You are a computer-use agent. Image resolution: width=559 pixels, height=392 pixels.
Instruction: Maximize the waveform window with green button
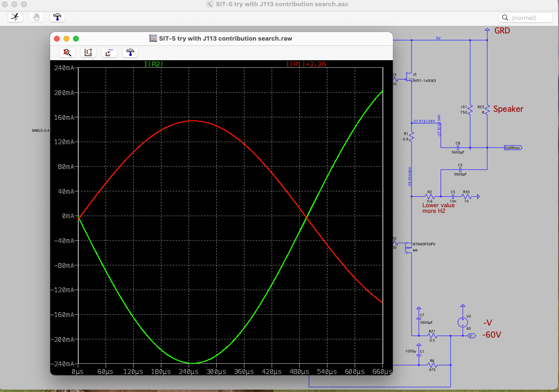click(76, 39)
